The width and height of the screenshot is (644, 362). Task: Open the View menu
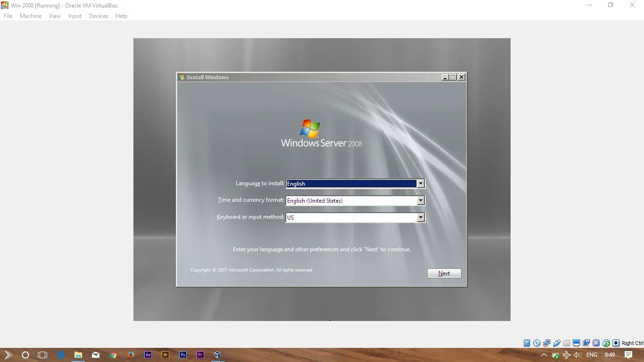tap(55, 16)
